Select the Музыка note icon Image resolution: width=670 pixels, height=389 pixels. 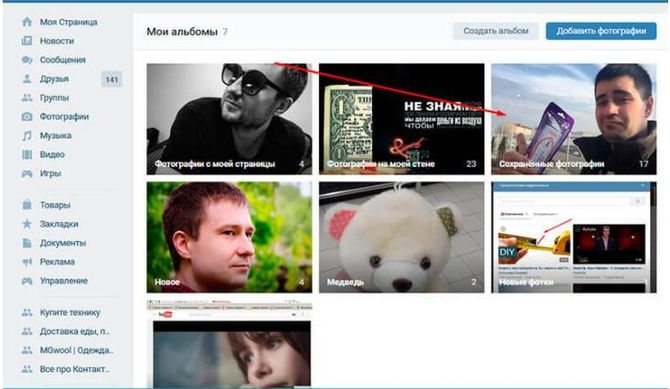27,136
